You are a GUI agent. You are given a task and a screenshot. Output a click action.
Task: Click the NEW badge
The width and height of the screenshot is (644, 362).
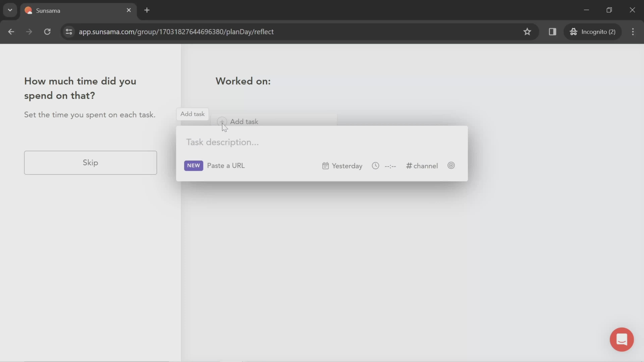pos(194,166)
